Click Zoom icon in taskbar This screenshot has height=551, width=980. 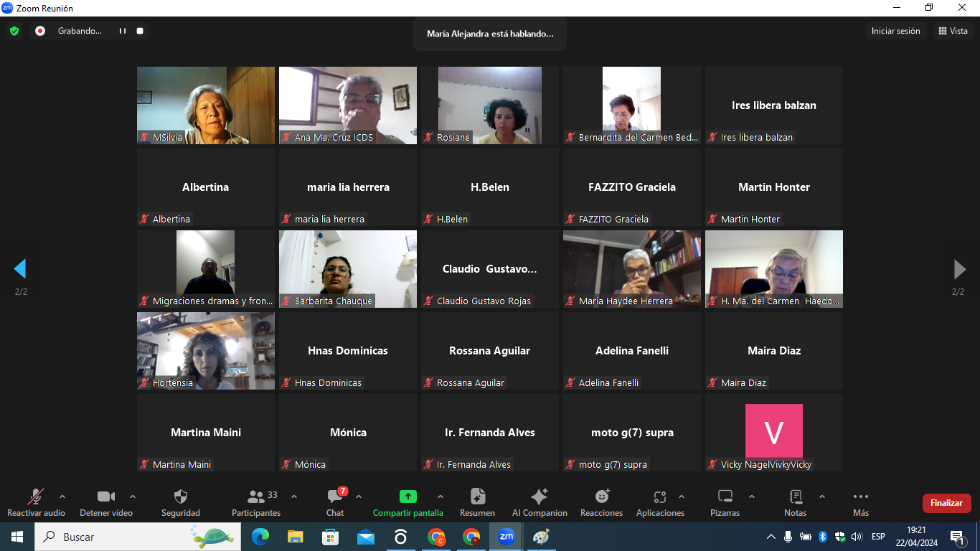coord(507,537)
